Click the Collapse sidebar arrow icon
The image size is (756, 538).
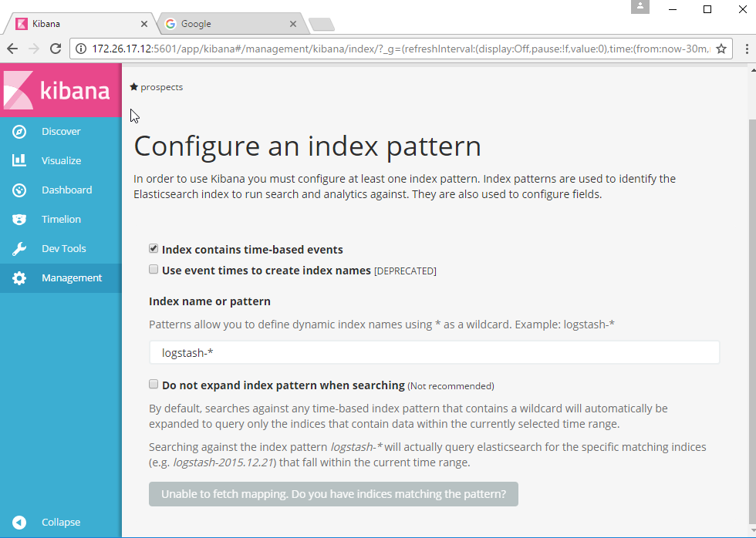click(19, 523)
